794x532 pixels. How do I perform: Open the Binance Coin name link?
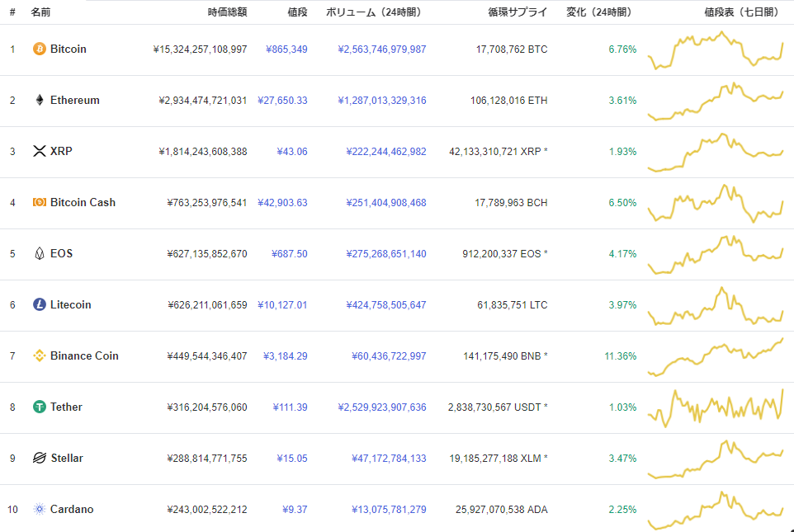pos(84,355)
